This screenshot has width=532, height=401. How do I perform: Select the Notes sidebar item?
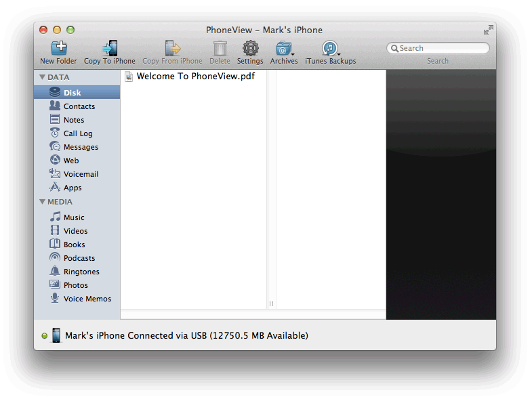pyautogui.click(x=74, y=120)
